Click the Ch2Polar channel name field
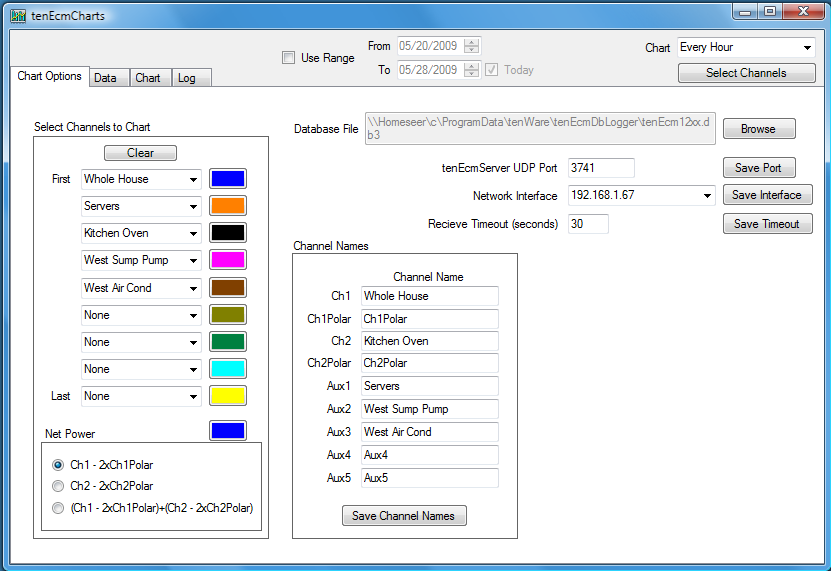This screenshot has height=571, width=831. click(430, 363)
